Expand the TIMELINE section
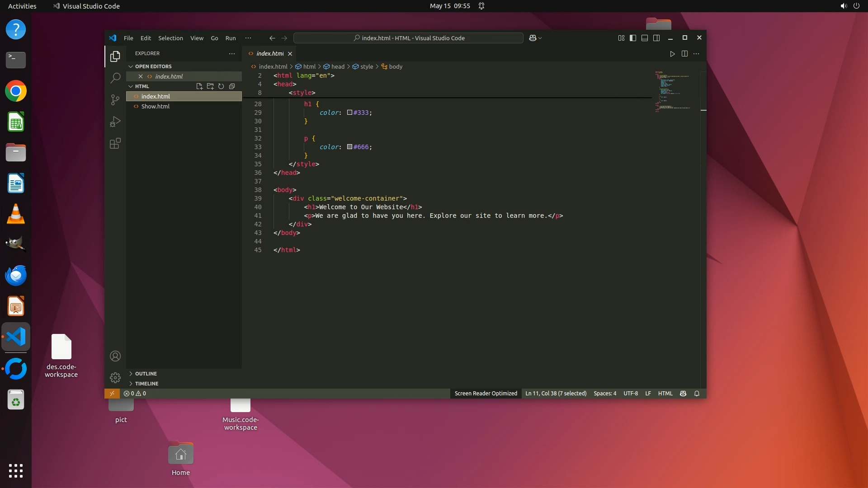The height and width of the screenshot is (488, 868). point(146,384)
